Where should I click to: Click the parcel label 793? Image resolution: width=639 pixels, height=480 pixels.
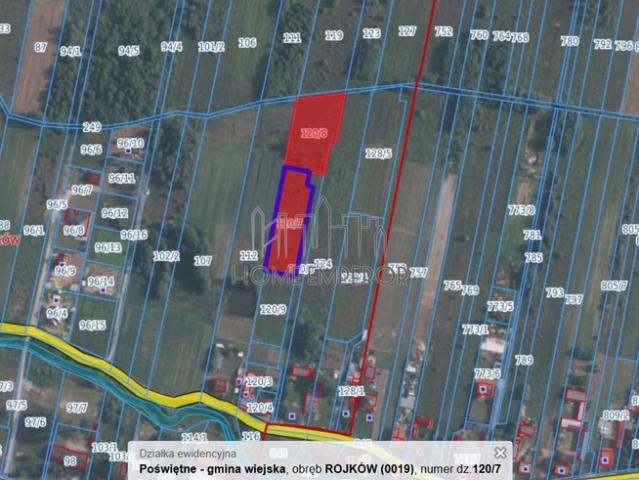(555, 292)
